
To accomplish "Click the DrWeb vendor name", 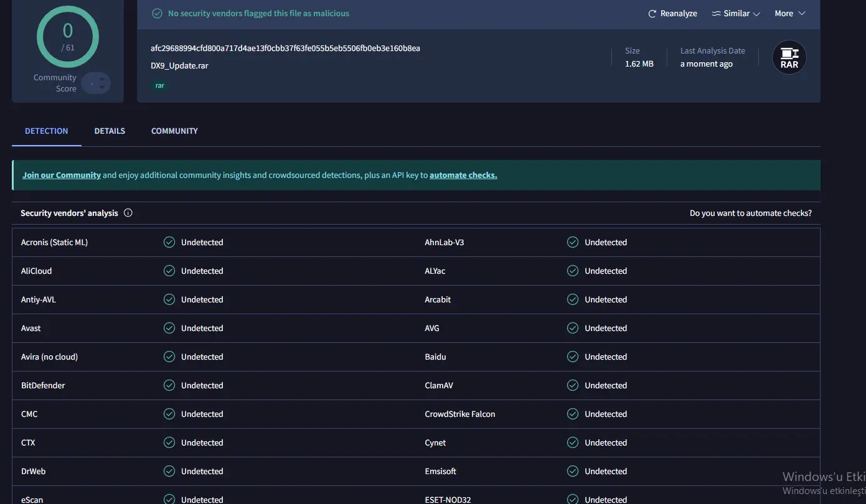I will [x=34, y=472].
